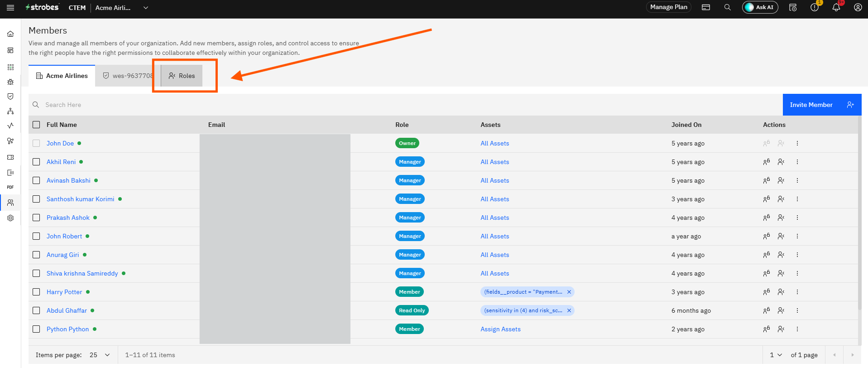Open the Assign Assets link for Python Python
This screenshot has width=868, height=368.
(x=500, y=329)
